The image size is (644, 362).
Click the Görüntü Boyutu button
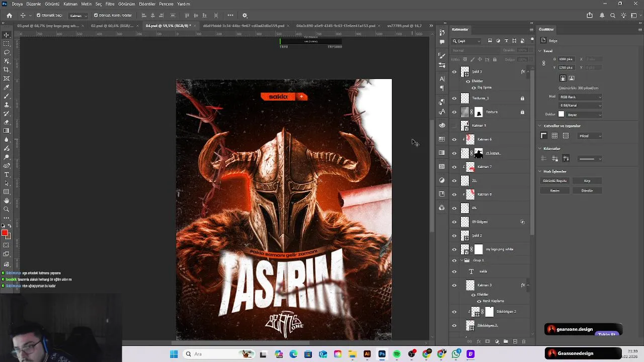(x=555, y=181)
